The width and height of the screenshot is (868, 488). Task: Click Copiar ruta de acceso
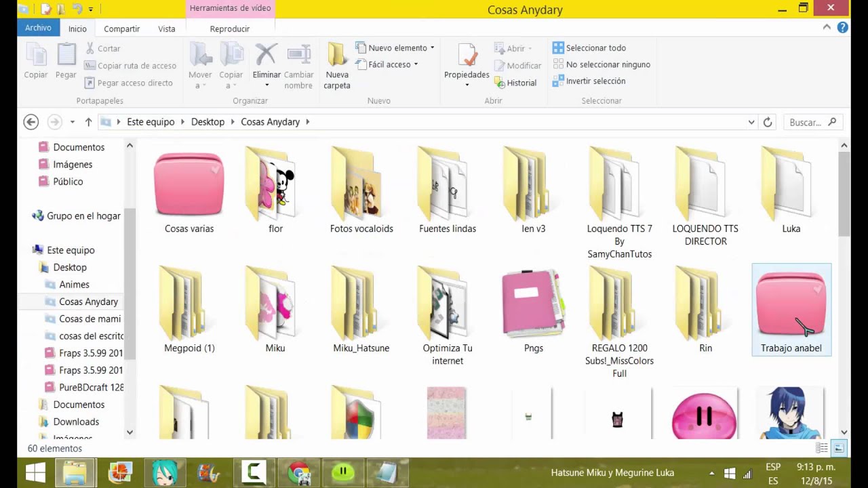130,66
